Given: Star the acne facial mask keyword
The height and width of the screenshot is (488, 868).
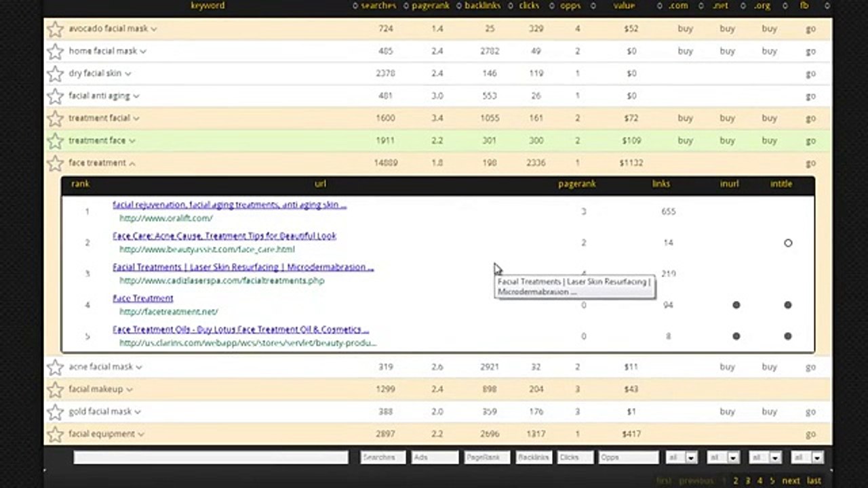Looking at the screenshot, I should (55, 367).
